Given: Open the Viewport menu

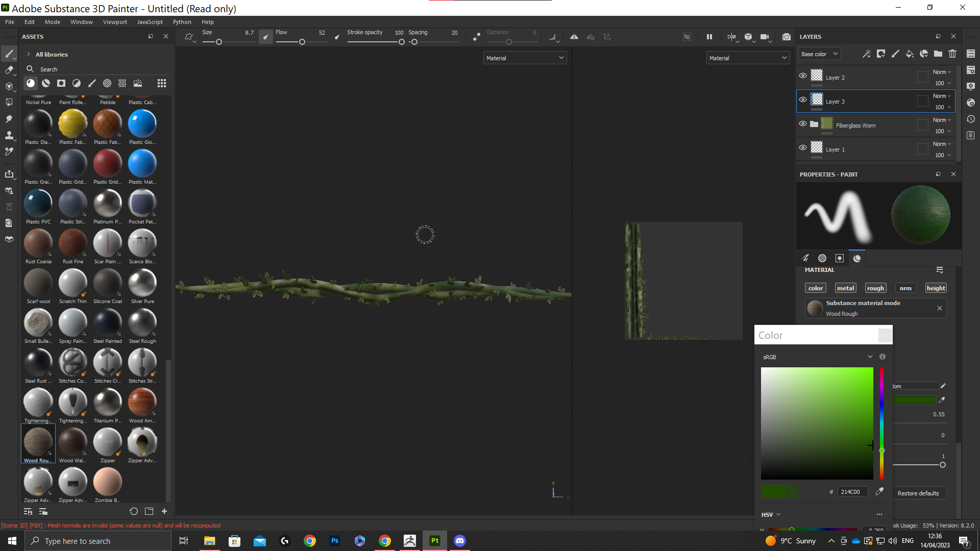Looking at the screenshot, I should coord(115,22).
